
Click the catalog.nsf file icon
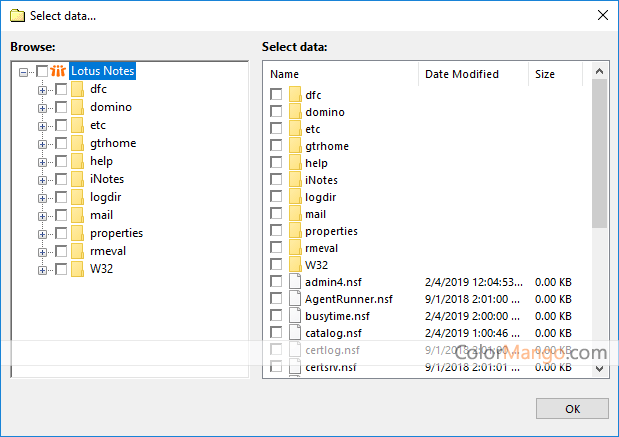295,333
